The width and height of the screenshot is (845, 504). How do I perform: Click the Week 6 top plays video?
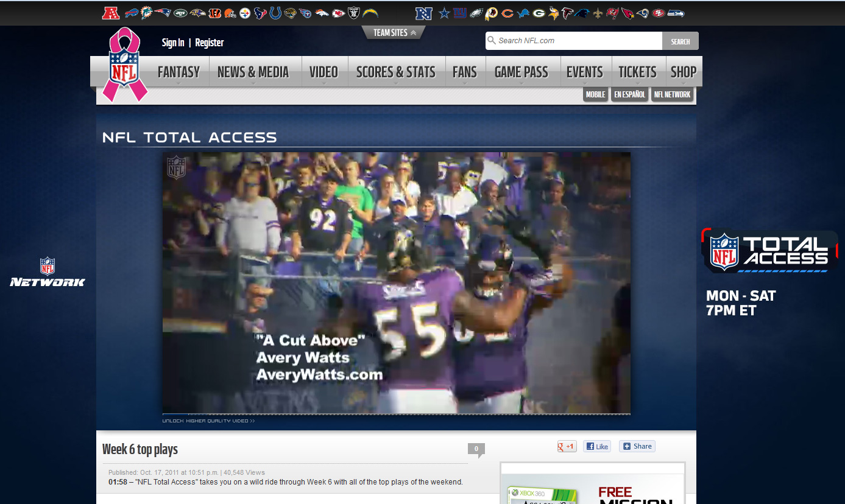(x=397, y=283)
